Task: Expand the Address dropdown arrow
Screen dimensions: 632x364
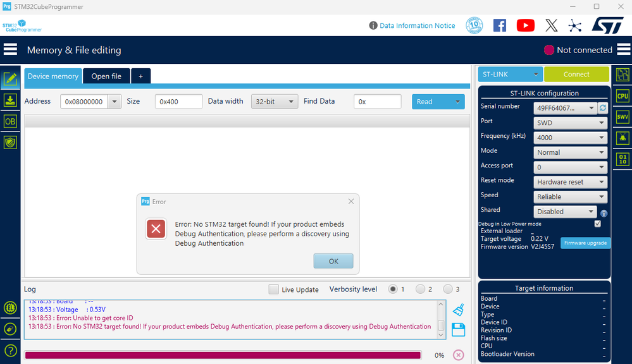Action: (115, 102)
